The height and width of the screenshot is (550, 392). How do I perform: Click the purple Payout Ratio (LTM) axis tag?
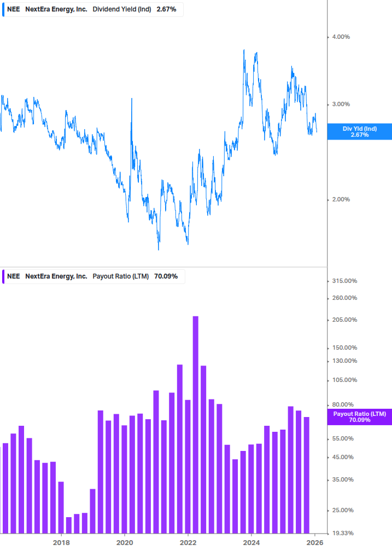tap(359, 417)
